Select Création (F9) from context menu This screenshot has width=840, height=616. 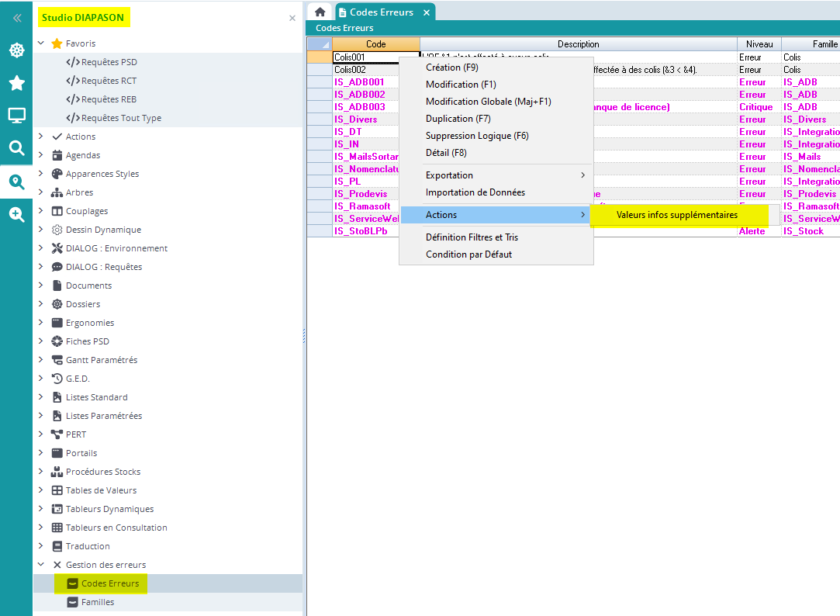[451, 67]
